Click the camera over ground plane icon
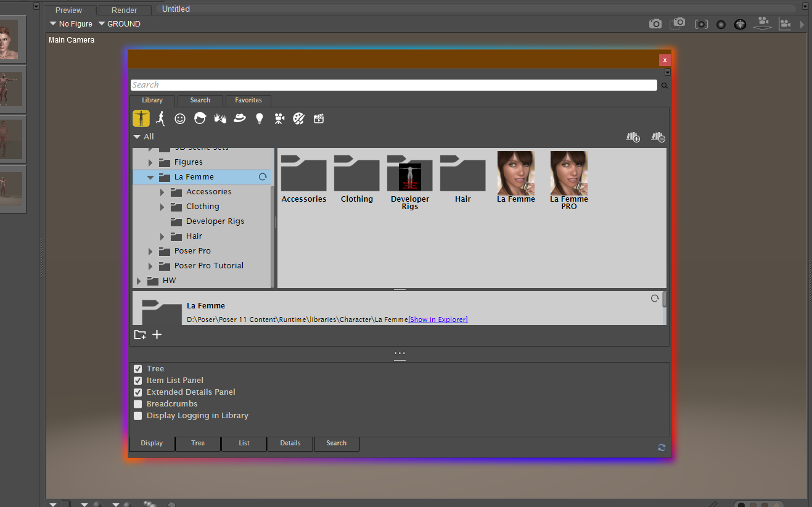The image size is (812, 507). 763,24
